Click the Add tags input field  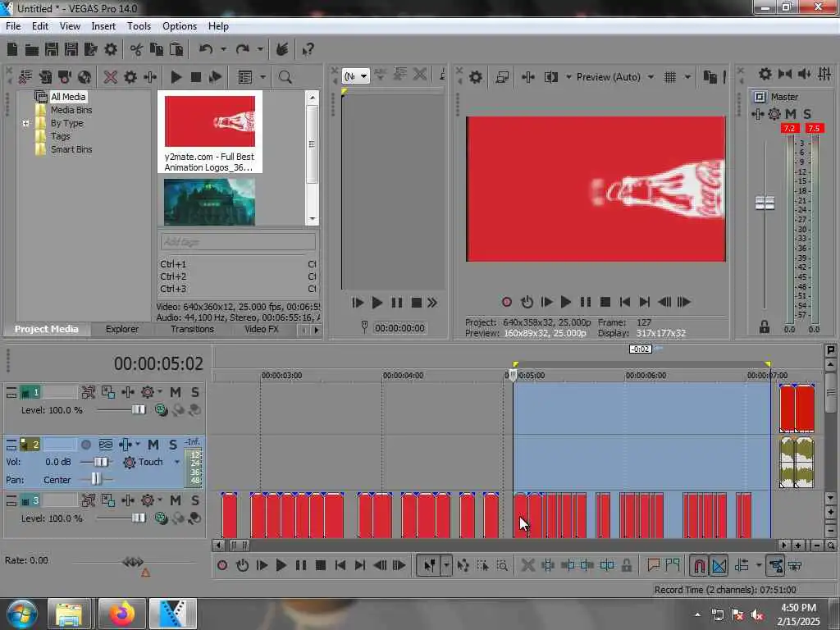tap(238, 242)
